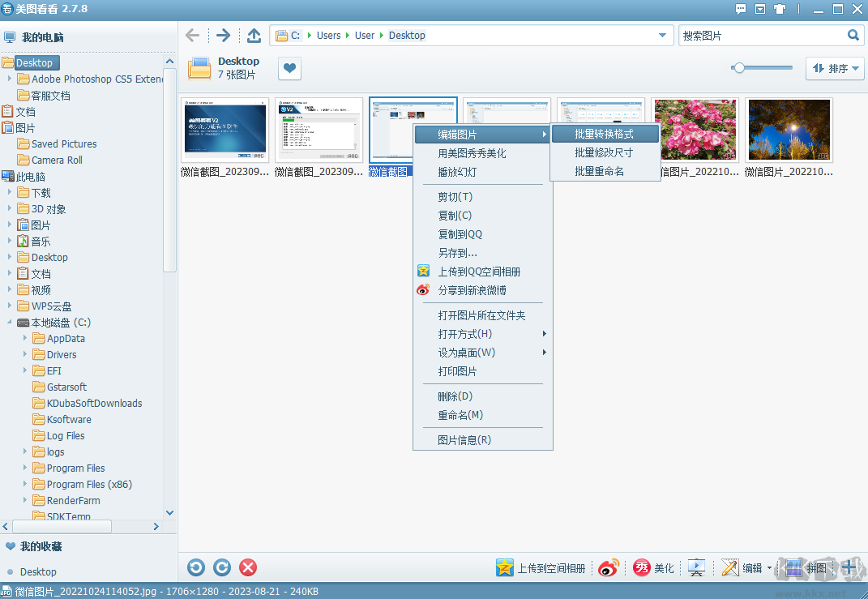
Task: Navigate forward with the right arrow icon
Action: [x=223, y=36]
